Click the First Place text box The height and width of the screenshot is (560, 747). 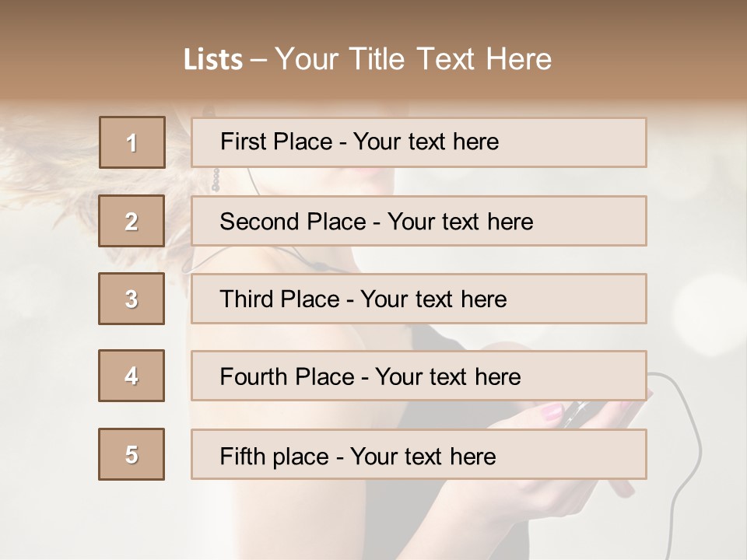pyautogui.click(x=419, y=142)
